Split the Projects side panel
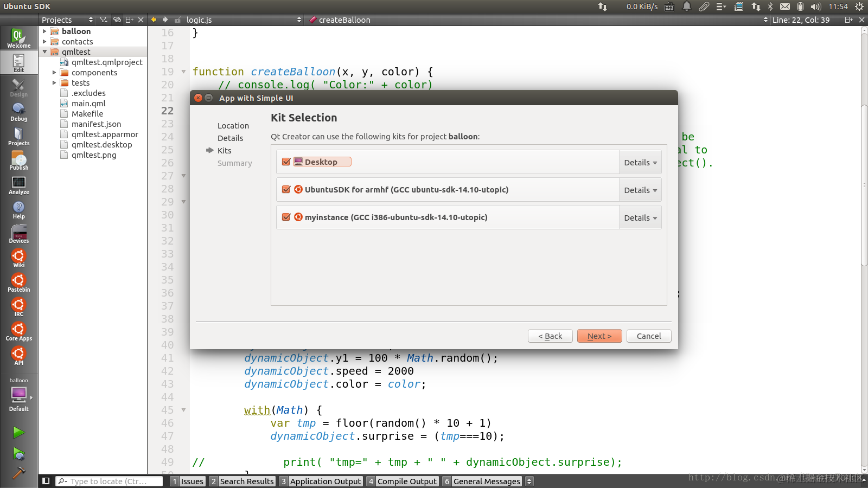Viewport: 868px width, 488px height. tap(129, 20)
